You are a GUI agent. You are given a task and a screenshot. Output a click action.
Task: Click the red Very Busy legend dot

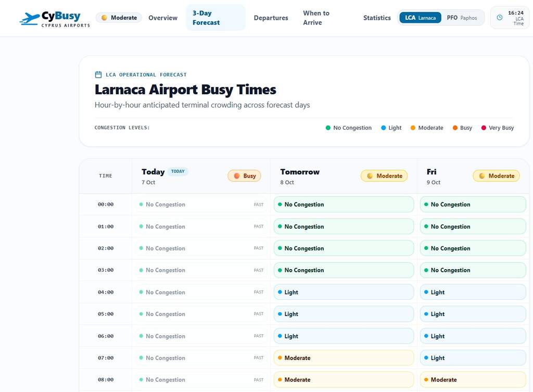484,128
